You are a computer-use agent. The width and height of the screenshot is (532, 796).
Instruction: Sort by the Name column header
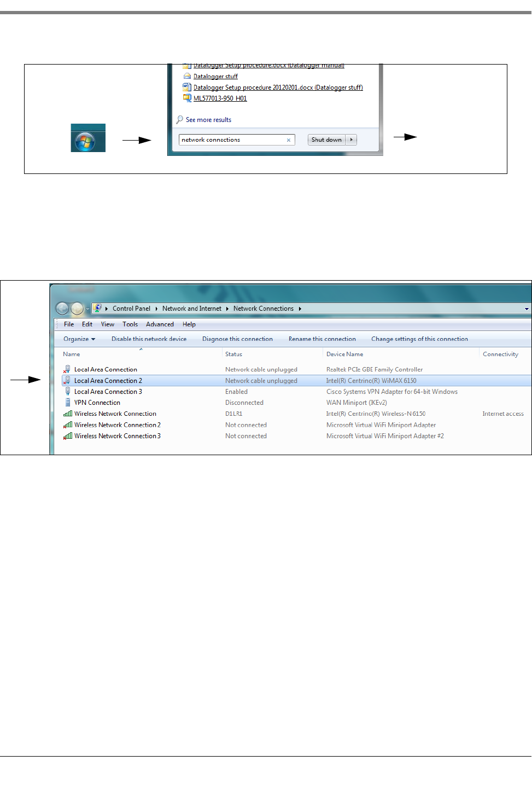pos(71,354)
